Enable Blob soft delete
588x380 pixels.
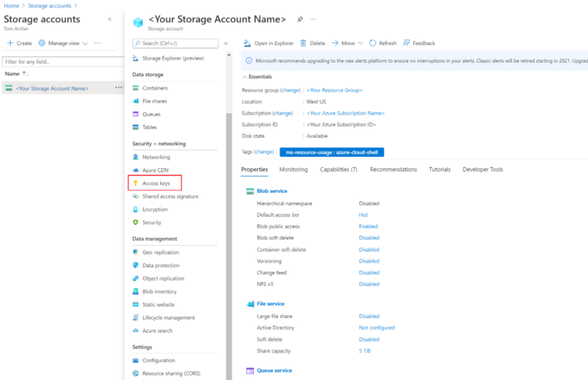[x=369, y=238]
